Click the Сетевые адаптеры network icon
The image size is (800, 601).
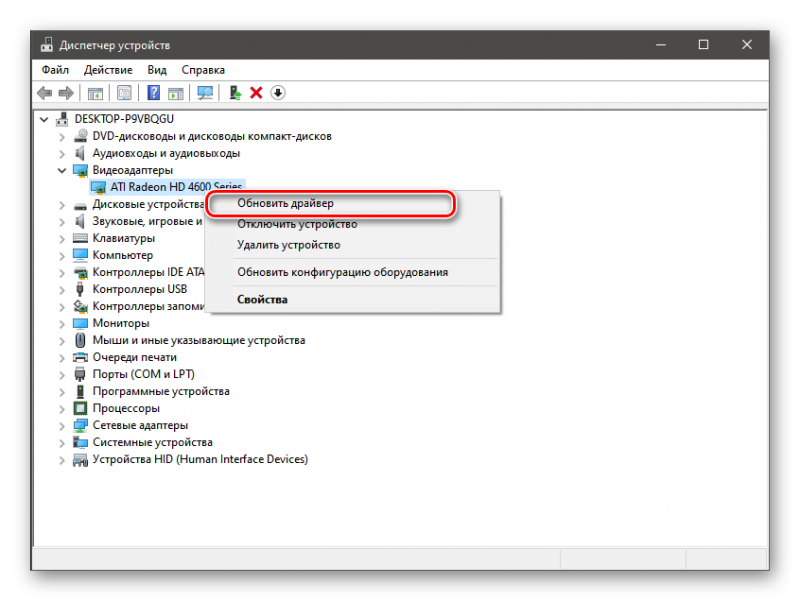click(x=81, y=425)
